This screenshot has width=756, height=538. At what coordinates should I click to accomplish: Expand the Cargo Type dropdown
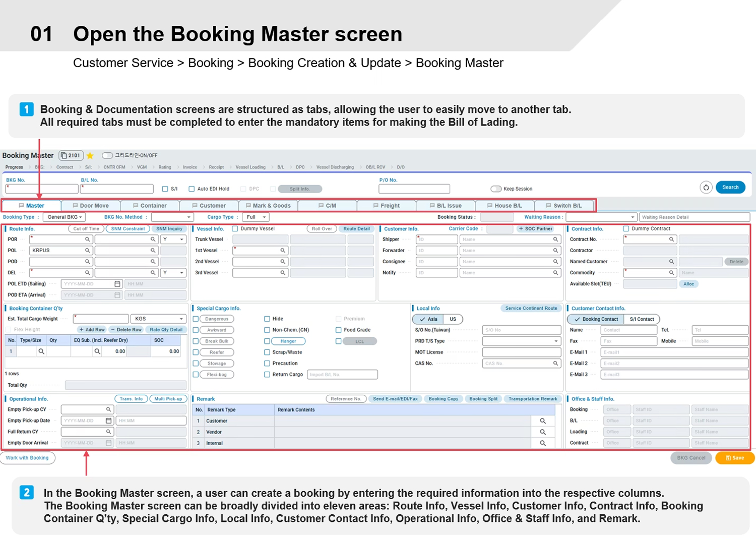click(256, 217)
